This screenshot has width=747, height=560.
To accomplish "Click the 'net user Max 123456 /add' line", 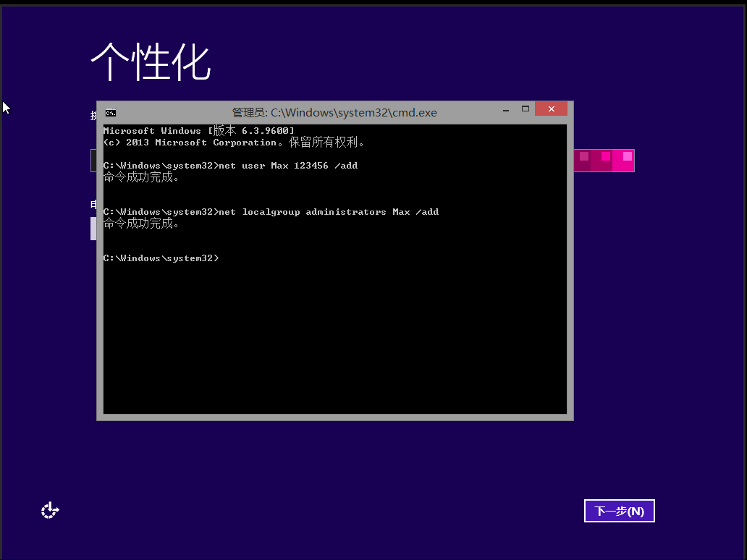I will 230,166.
